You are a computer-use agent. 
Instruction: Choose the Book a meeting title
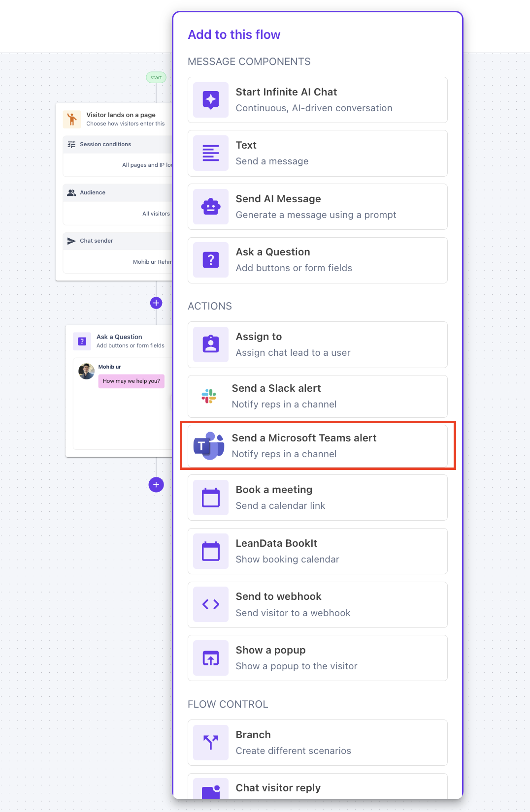274,490
